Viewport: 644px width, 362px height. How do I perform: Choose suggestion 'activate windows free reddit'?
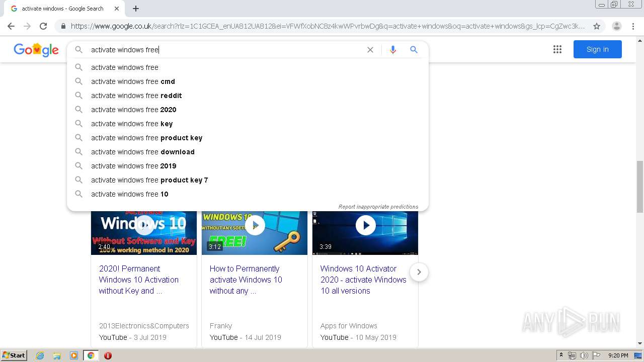pos(248,96)
